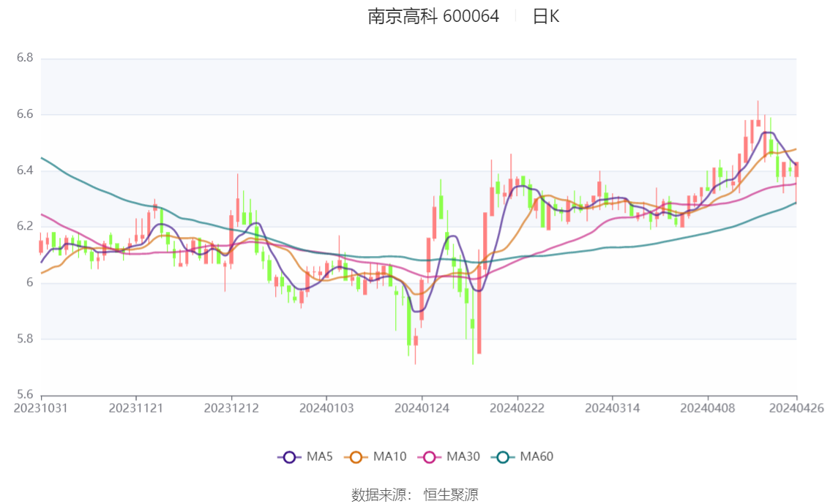Select the 20231031 date axis label
This screenshot has width=830, height=504.
[x=41, y=408]
